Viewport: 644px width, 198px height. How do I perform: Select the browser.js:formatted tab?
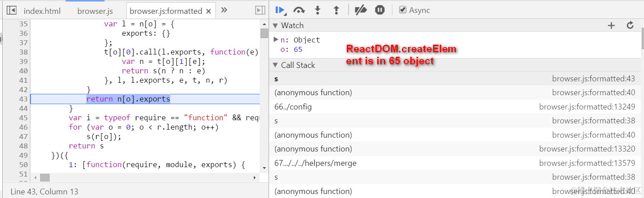pos(166,11)
